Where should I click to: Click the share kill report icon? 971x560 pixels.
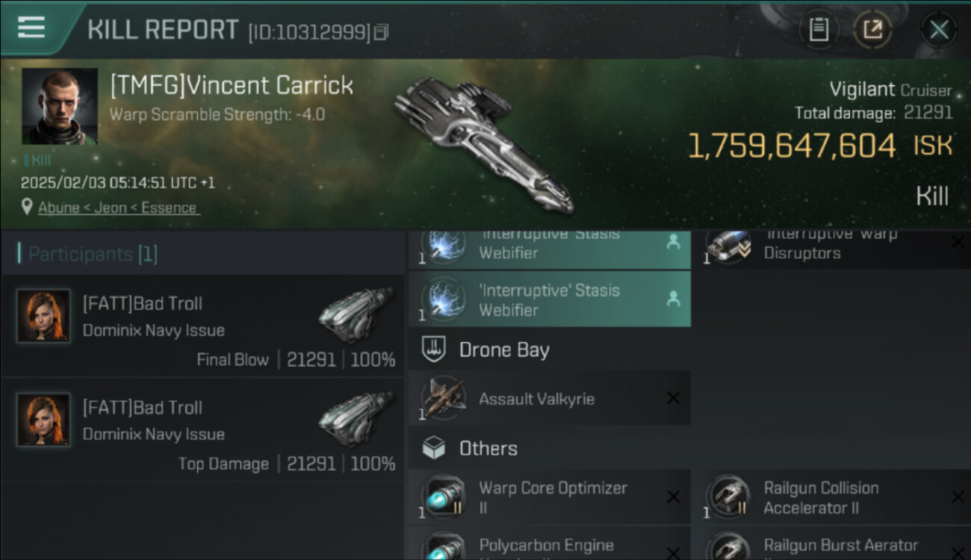pyautogui.click(x=872, y=30)
